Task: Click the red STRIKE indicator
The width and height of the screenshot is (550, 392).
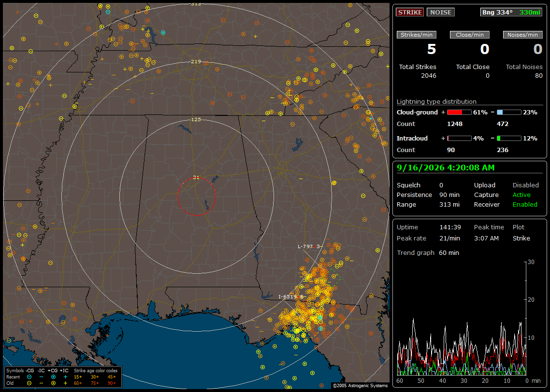Action: tap(410, 12)
